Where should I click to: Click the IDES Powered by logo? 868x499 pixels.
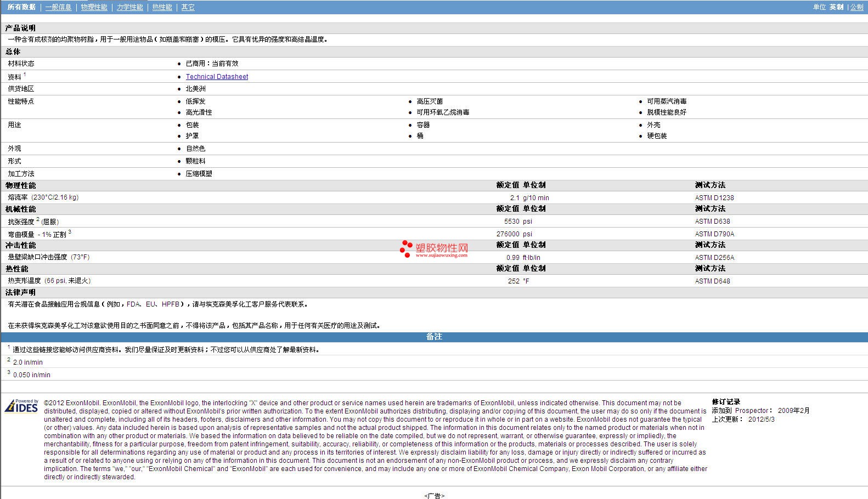[21, 406]
